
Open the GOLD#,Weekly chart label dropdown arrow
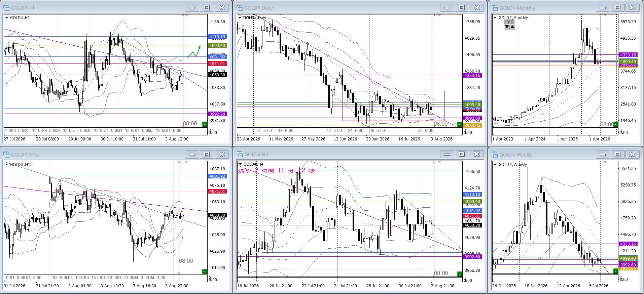495,164
